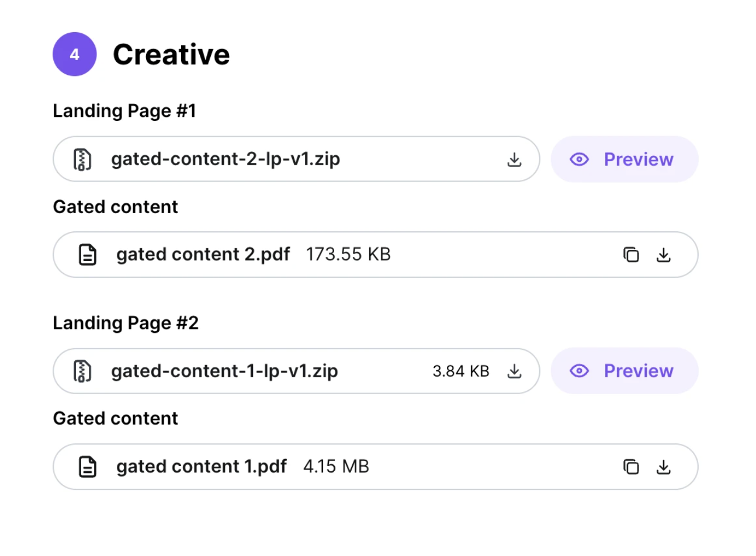The height and width of the screenshot is (556, 756).
Task: Click the document icon beside gated content 1.pdf
Action: (x=88, y=467)
